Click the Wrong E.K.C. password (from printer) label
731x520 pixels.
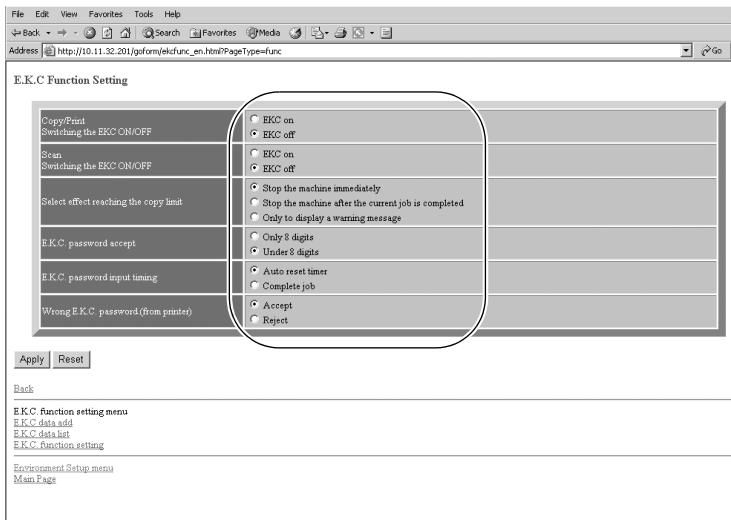(117, 311)
